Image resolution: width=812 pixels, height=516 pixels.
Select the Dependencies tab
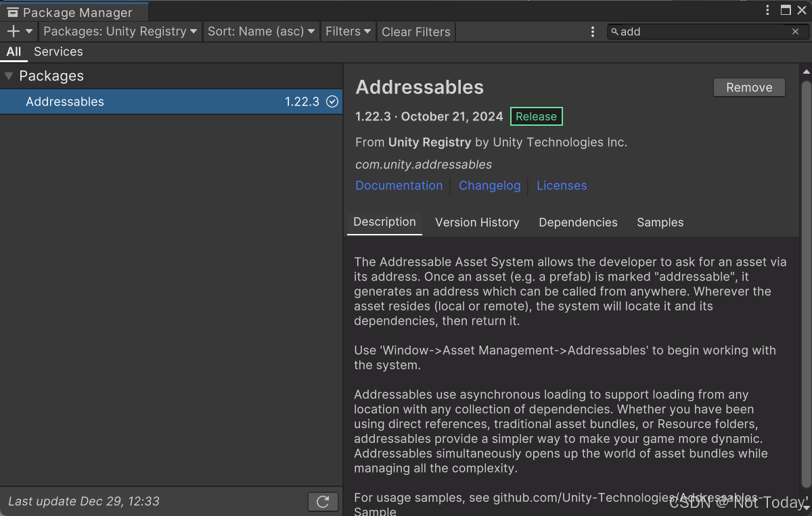point(578,222)
